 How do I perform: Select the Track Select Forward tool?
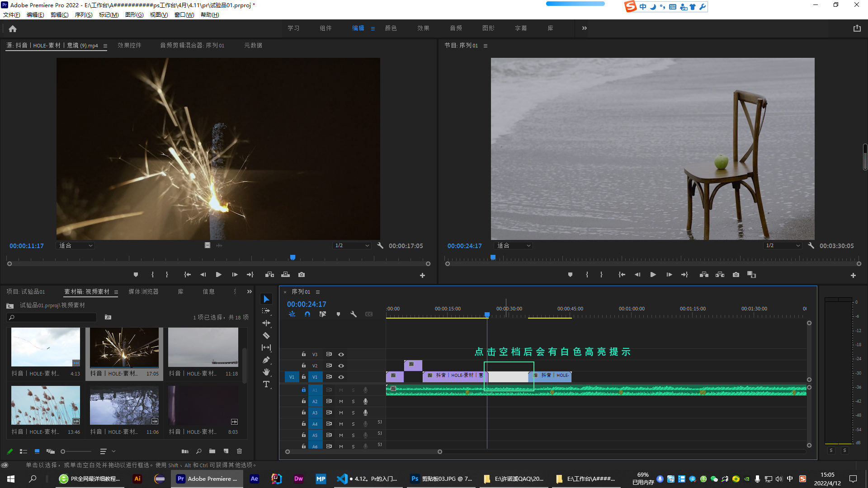click(x=266, y=311)
